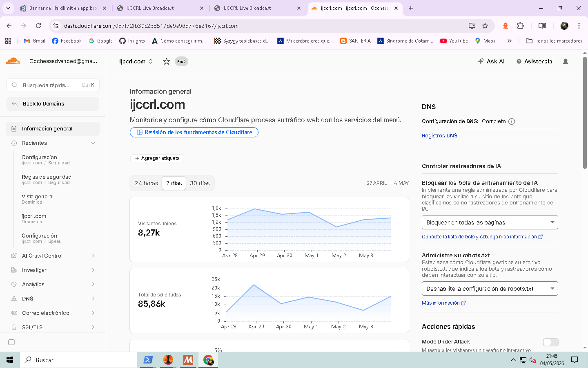Collapse the Recientes section
Viewport: 588px width, 368px height.
[x=93, y=143]
